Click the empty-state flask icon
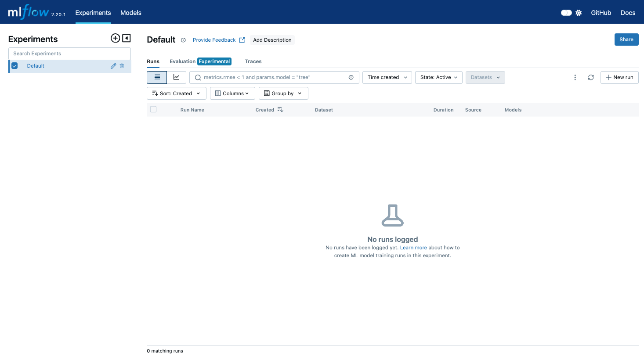This screenshot has height=360, width=644. pos(393,215)
